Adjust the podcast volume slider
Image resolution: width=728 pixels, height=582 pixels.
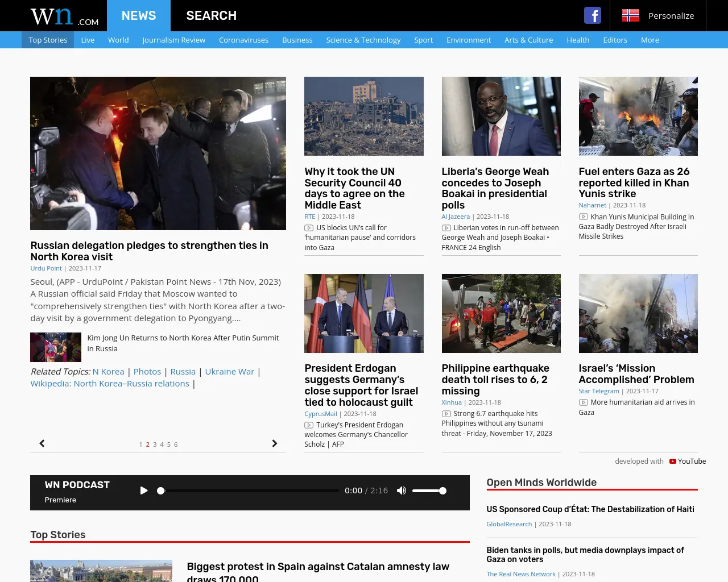point(429,490)
